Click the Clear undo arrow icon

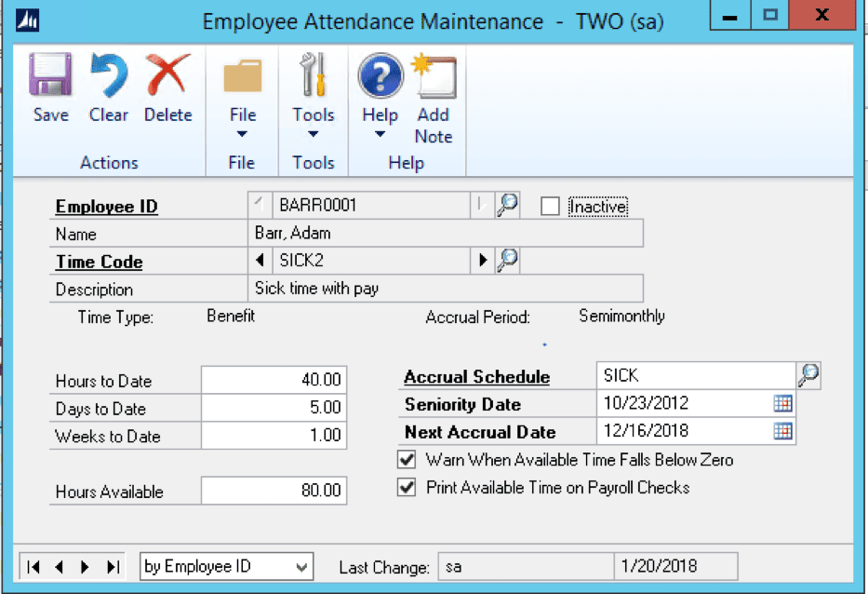(x=109, y=78)
